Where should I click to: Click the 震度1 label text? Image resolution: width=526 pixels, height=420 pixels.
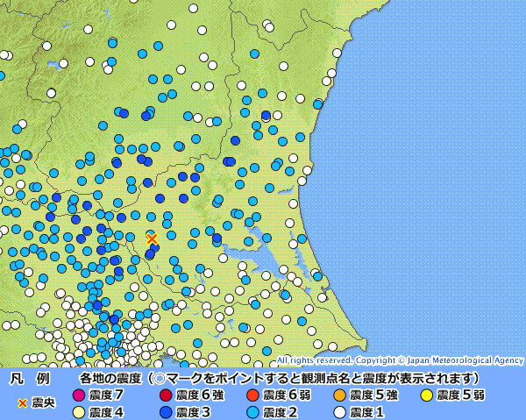coord(366,412)
